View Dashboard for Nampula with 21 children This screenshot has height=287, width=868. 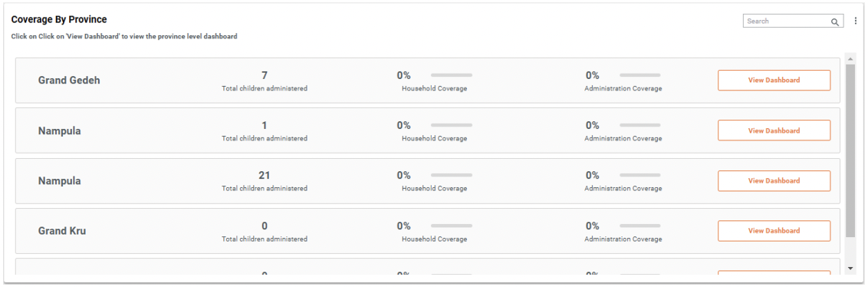click(x=774, y=180)
